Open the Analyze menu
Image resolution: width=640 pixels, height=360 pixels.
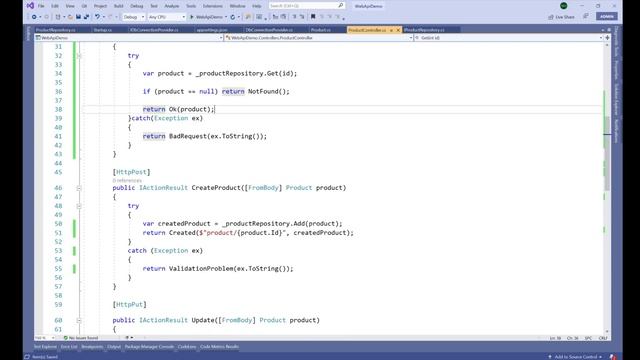(x=171, y=6)
